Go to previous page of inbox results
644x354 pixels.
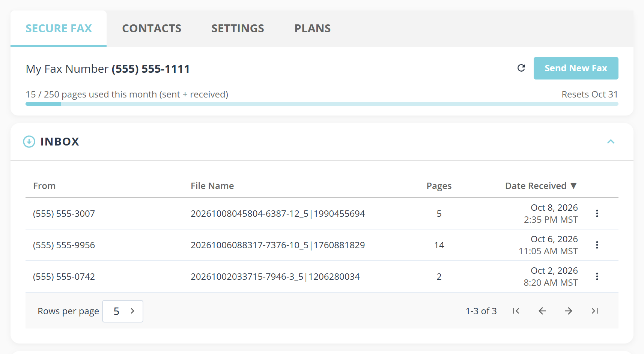click(x=542, y=311)
